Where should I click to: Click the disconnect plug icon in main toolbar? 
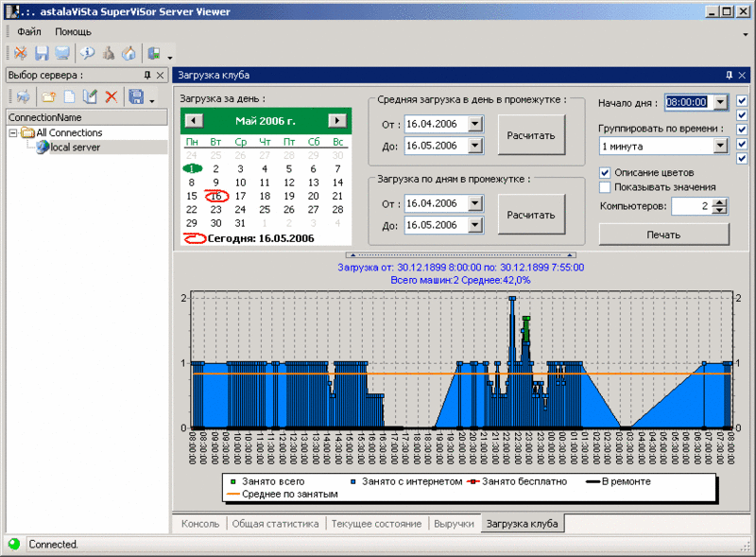21,53
